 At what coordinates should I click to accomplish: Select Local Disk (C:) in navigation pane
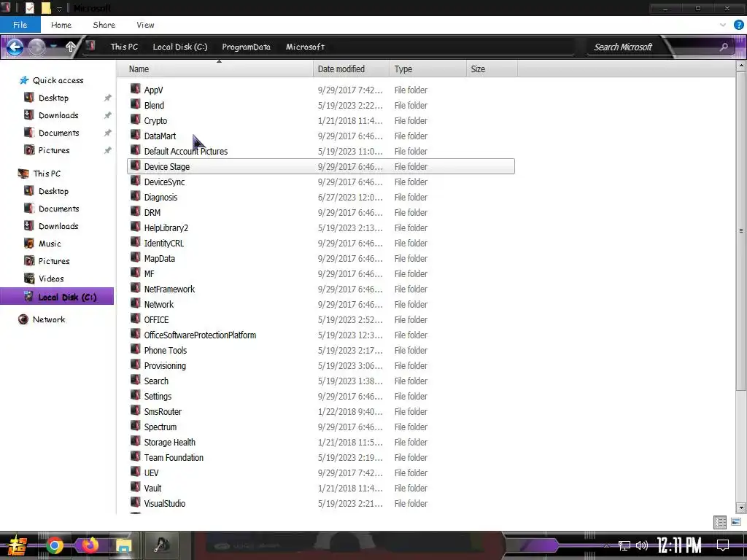tap(57, 296)
